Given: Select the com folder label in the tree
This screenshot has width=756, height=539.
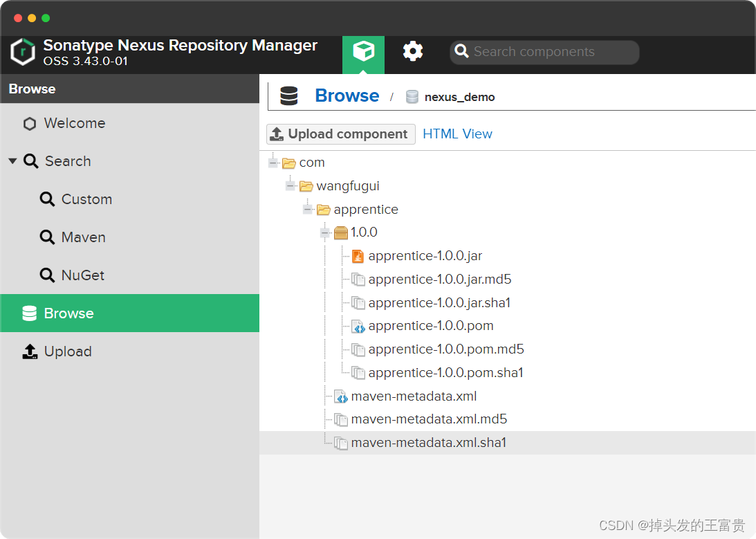Looking at the screenshot, I should (312, 163).
